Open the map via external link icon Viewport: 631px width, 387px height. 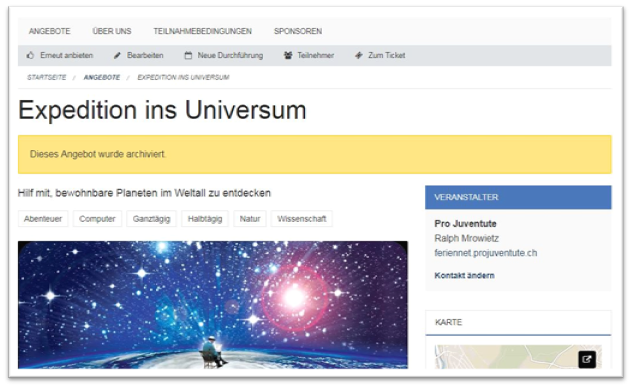[x=587, y=359]
